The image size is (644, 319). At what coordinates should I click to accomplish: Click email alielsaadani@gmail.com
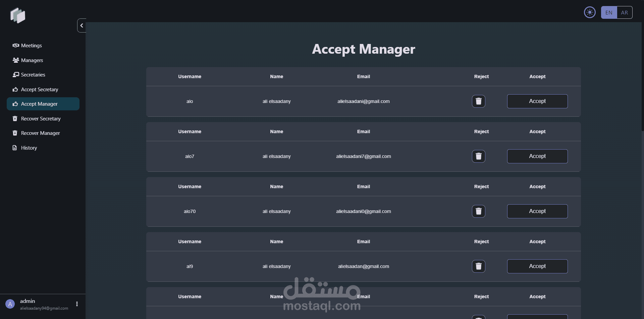[364, 101]
